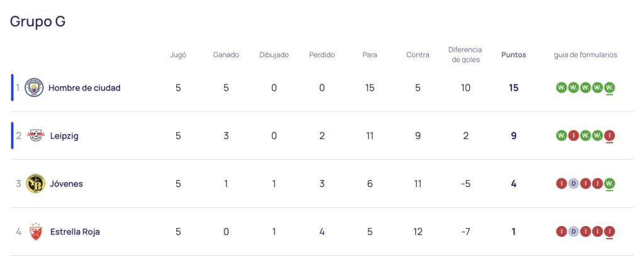Viewport: 644px width, 262px height.
Task: Click the guía de formularios header
Action: click(585, 55)
